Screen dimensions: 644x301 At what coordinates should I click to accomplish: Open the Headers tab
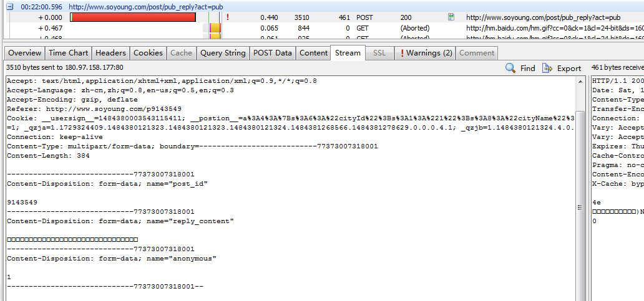pyautogui.click(x=110, y=53)
